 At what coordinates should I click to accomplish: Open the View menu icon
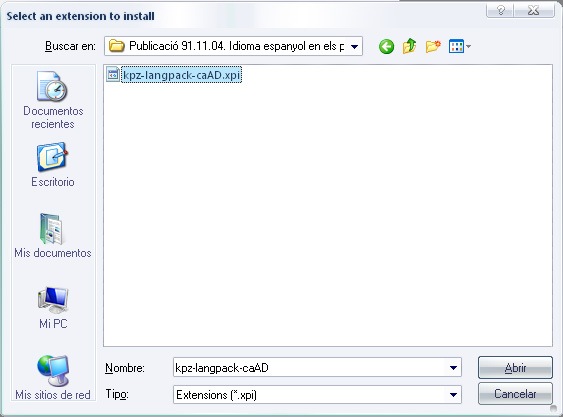pos(456,46)
